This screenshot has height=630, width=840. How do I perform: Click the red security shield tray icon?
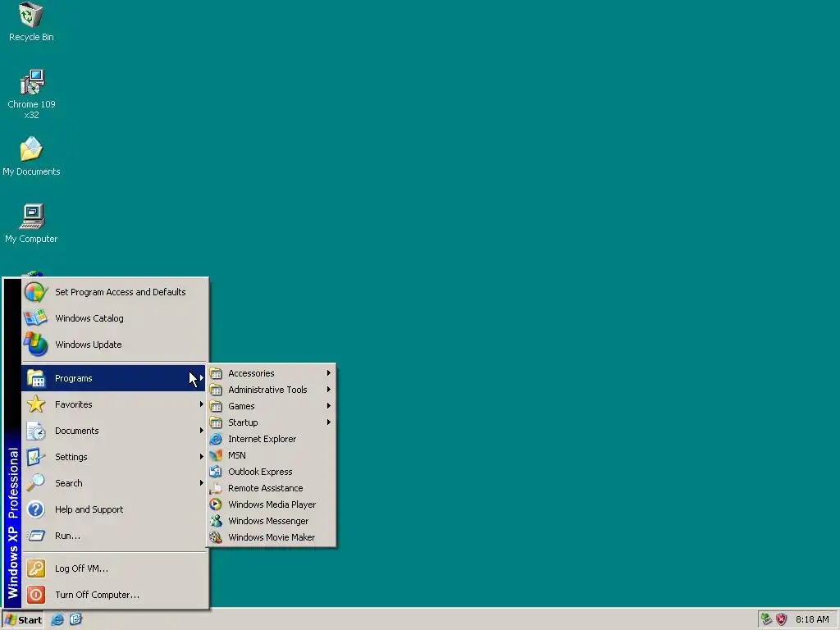(x=782, y=620)
